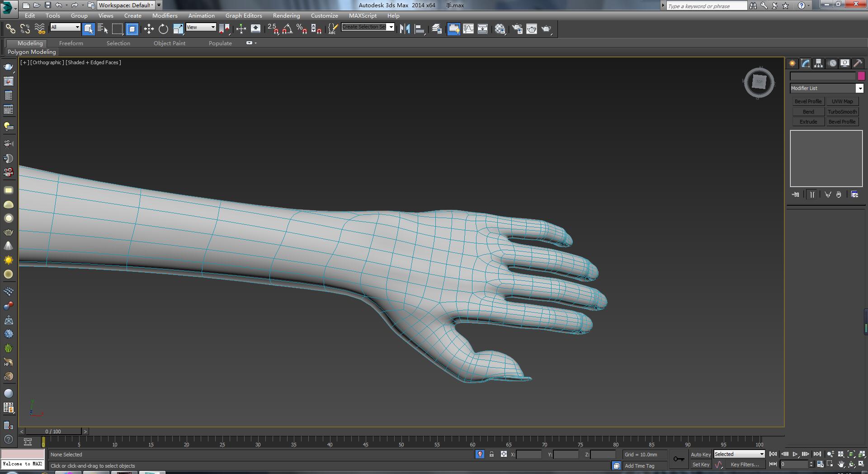Click the Select by Name icon
Viewport: 868px width, 474px height.
pyautogui.click(x=103, y=29)
